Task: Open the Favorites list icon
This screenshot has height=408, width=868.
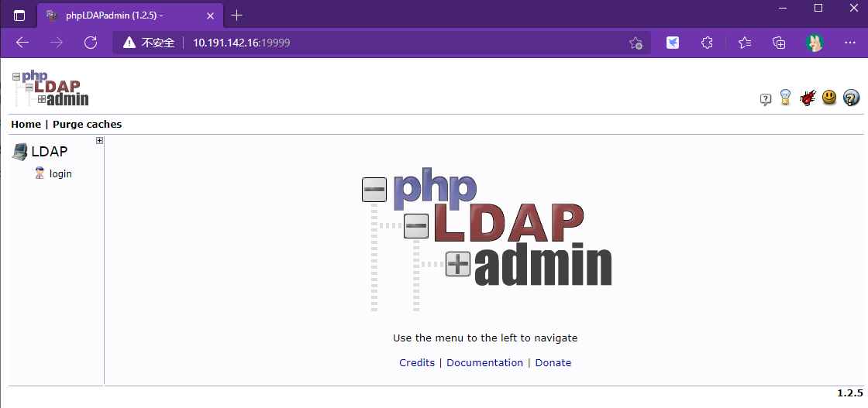Action: pyautogui.click(x=745, y=43)
